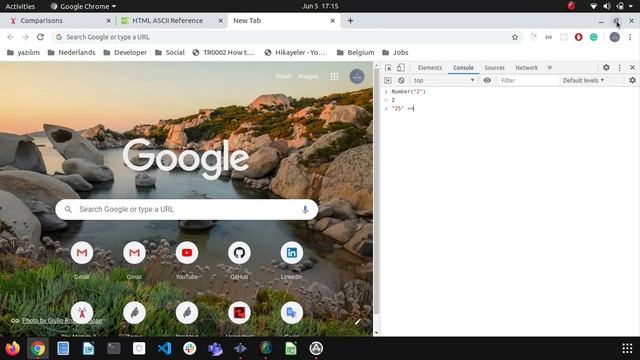Open Microsoft Teams from the dock
This screenshot has height=360, width=640.
[x=215, y=349]
